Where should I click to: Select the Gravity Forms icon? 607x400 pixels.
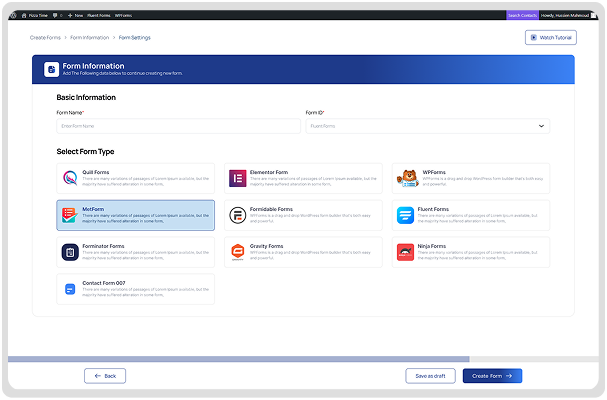(x=238, y=252)
